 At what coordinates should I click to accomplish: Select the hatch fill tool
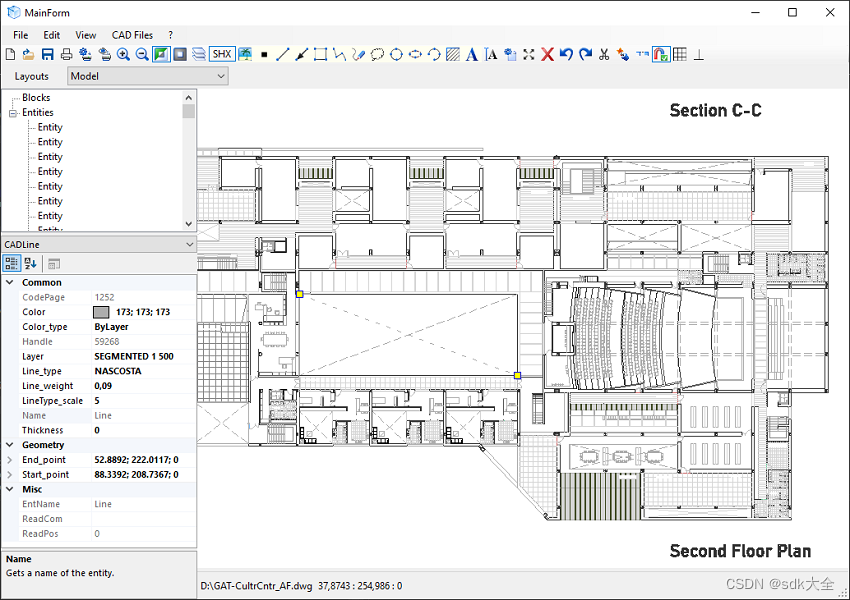(453, 54)
